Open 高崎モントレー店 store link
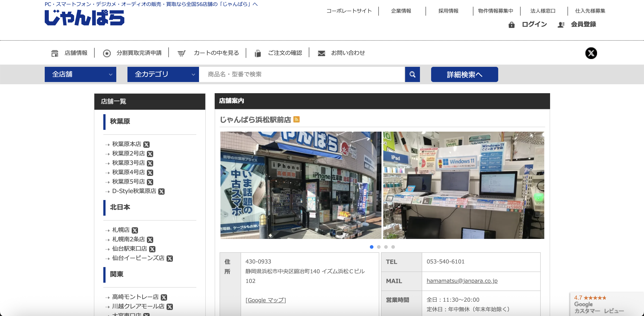644x316 pixels. [136, 297]
